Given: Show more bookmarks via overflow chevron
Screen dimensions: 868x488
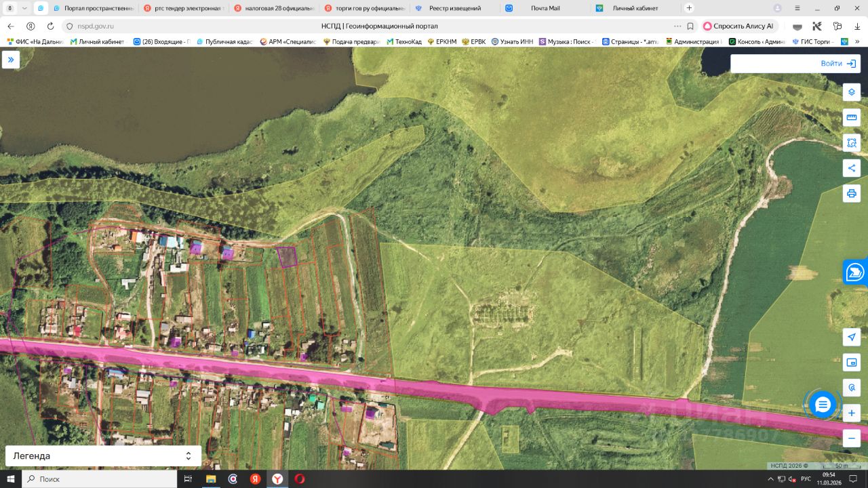Looking at the screenshot, I should point(857,41).
